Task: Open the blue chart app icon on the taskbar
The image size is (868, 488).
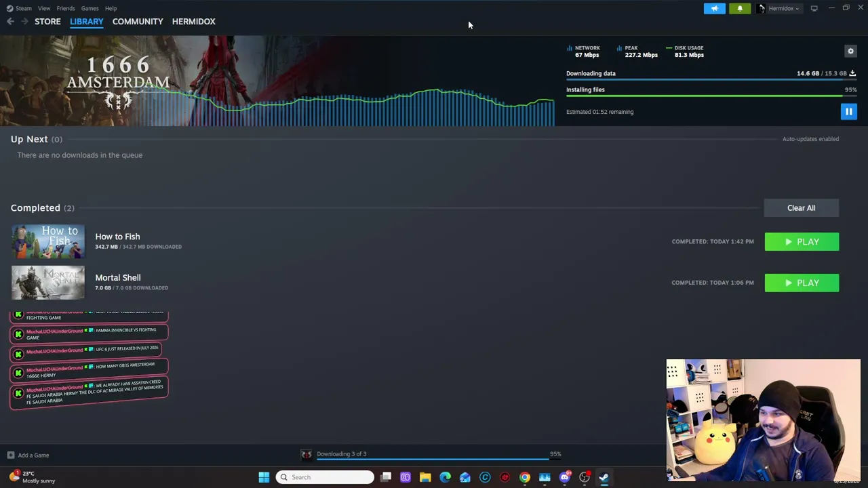Action: coord(545,477)
